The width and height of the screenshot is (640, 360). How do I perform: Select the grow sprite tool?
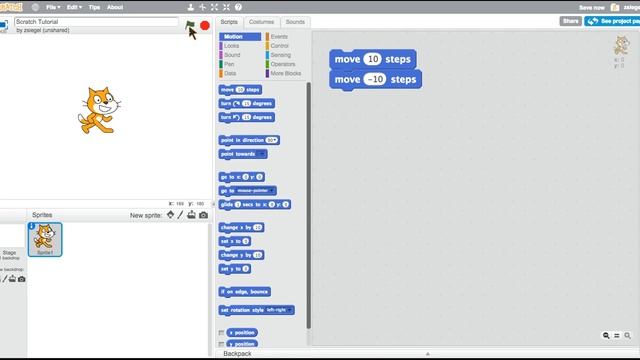click(x=215, y=7)
